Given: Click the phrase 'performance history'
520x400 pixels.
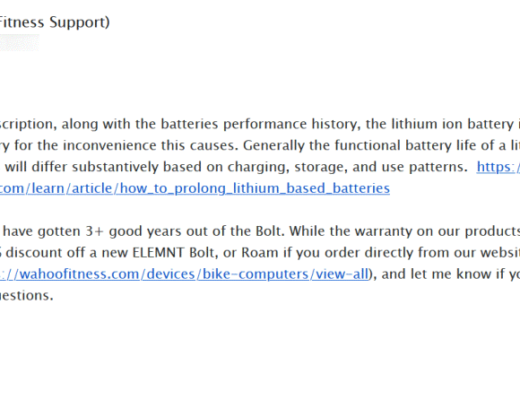Looking at the screenshot, I should pos(292,124).
